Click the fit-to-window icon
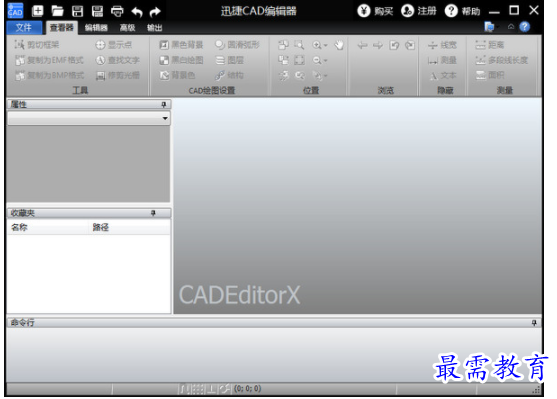Screen dimensions: 557x399 point(299,60)
